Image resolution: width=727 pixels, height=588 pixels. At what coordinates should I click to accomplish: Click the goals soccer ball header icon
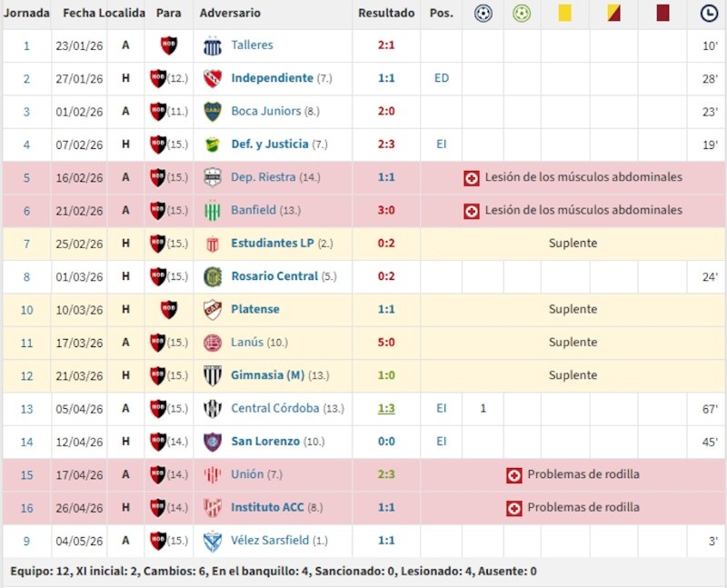[x=483, y=13]
